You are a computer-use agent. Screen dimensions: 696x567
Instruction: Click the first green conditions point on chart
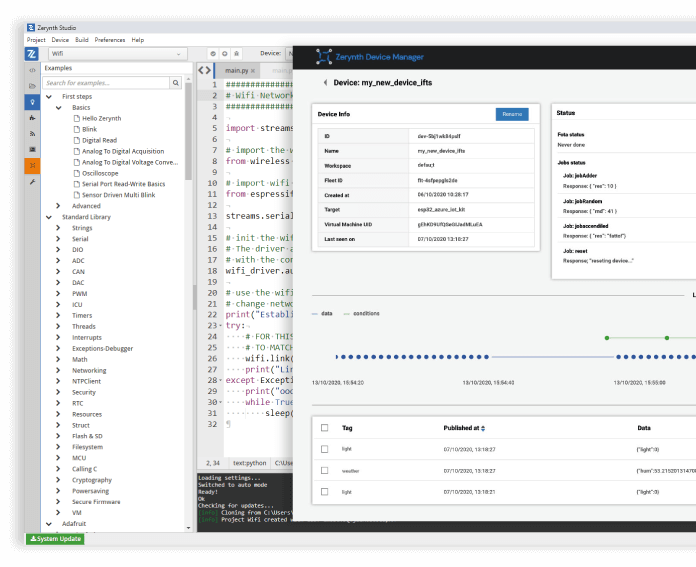tap(607, 338)
